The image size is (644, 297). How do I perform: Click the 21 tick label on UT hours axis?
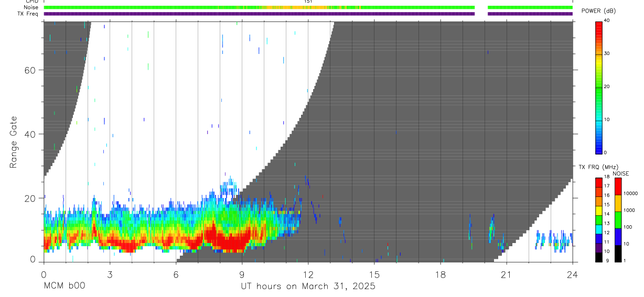[506, 274]
